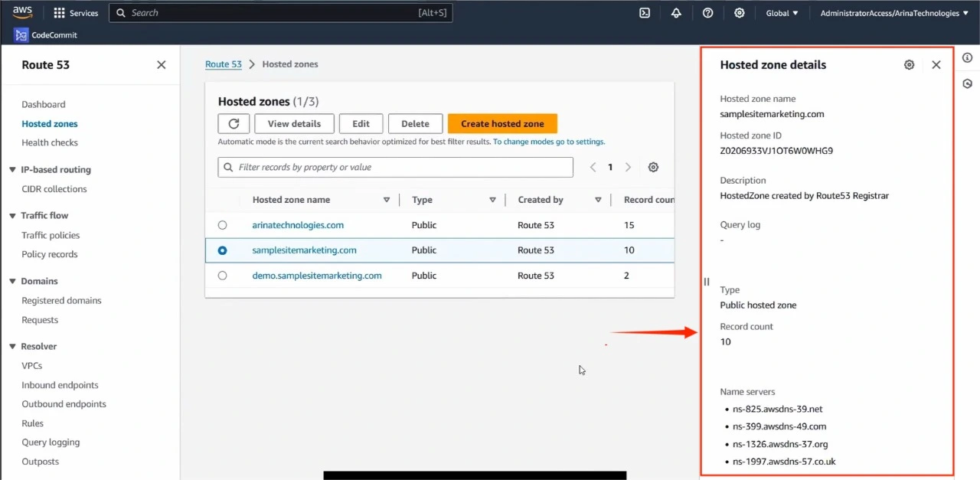Select samplesitemarketing.com radio button
This screenshot has height=480, width=980.
pyautogui.click(x=223, y=250)
